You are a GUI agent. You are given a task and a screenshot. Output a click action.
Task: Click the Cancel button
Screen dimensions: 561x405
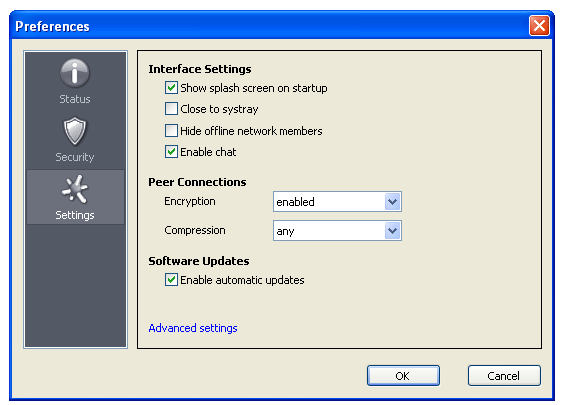(504, 376)
